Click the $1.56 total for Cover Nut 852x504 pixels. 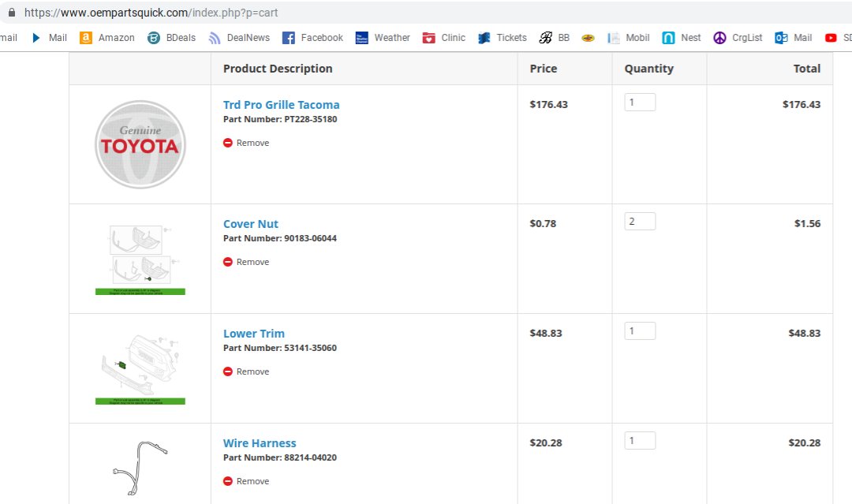pyautogui.click(x=808, y=223)
